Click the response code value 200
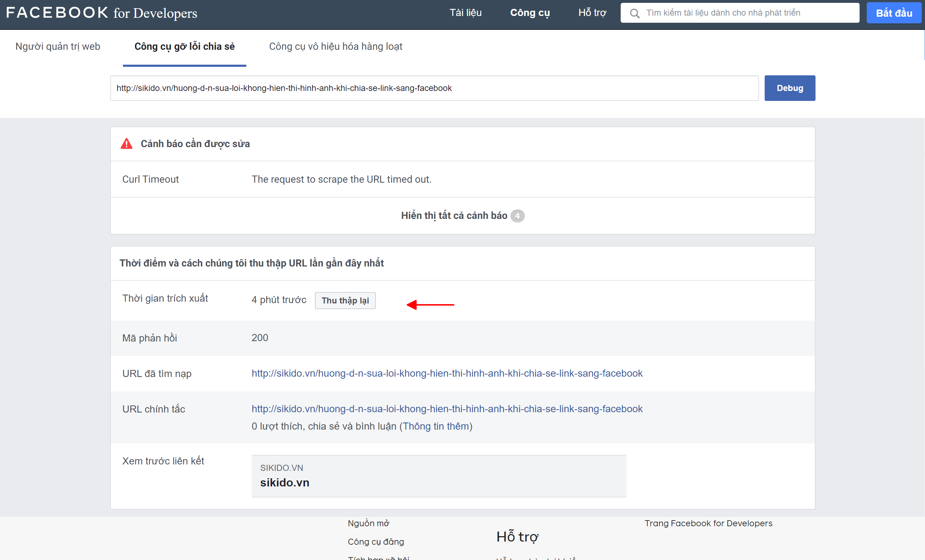The image size is (925, 560). pos(260,338)
